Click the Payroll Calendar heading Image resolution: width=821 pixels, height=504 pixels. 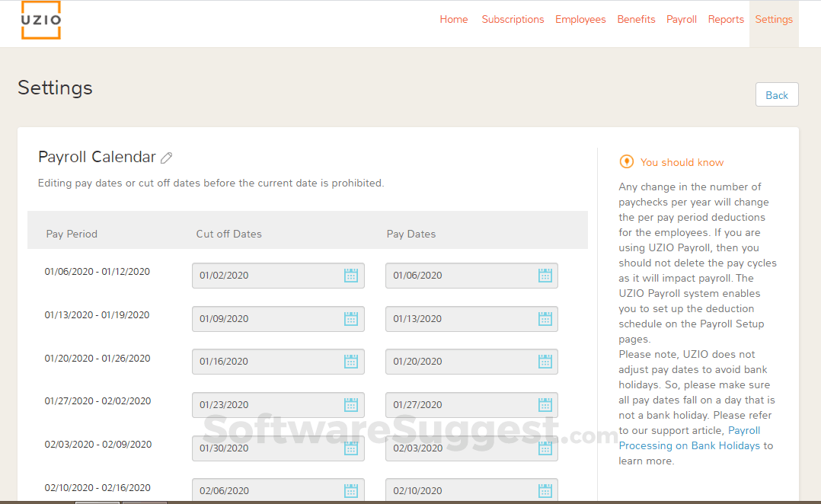coord(97,157)
